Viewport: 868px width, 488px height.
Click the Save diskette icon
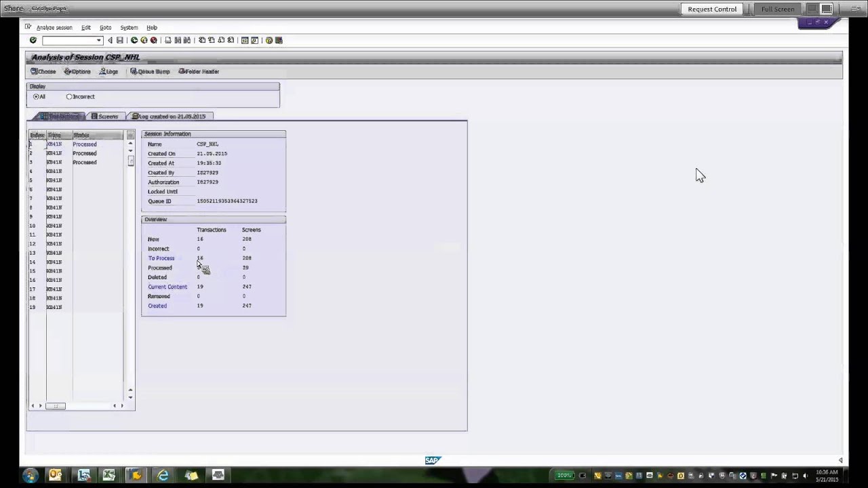tap(120, 41)
